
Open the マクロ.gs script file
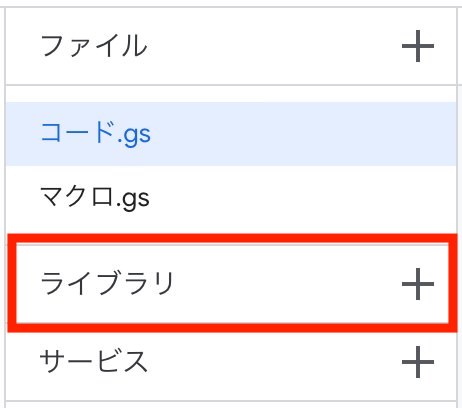tap(231, 198)
